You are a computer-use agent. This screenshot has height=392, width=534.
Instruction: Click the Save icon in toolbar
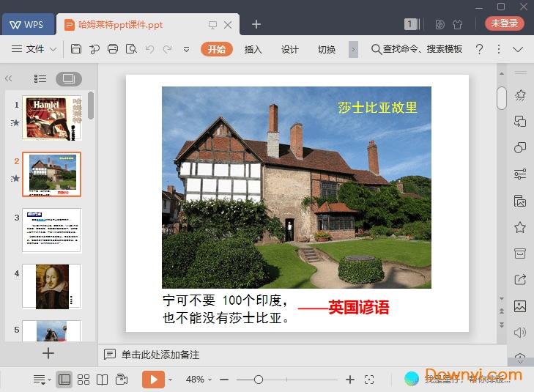click(76, 49)
